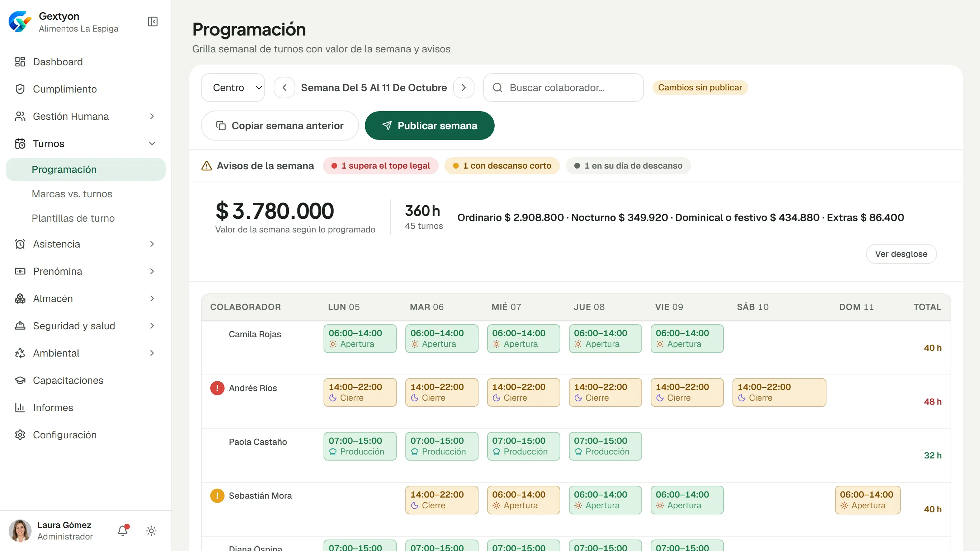Click search magnifier icon in collaborator field
This screenshot has width=980, height=551.
click(498, 88)
